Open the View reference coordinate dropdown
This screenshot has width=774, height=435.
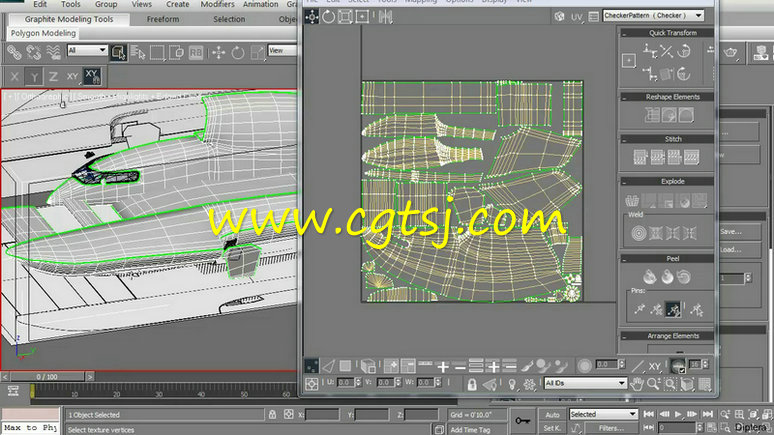tap(283, 50)
